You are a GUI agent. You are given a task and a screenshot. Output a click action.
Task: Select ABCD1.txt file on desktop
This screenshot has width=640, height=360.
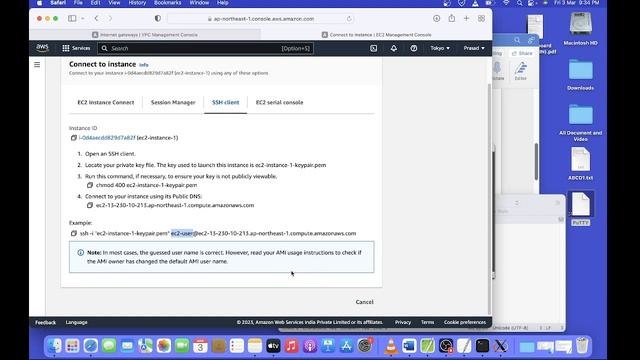[580, 164]
